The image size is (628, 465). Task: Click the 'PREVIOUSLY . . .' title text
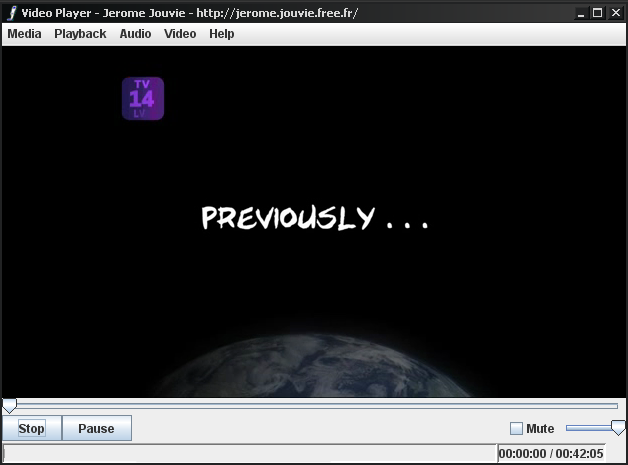point(316,218)
